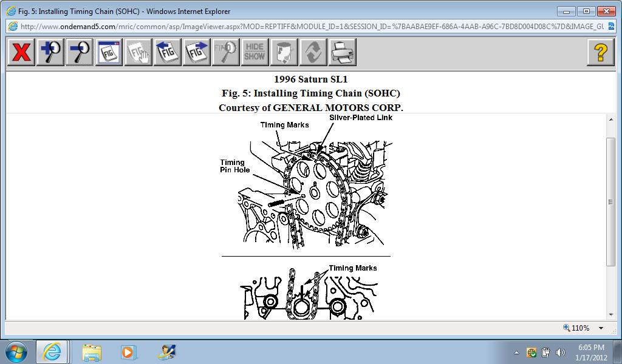Go to next figure with right-arrow FIG icon
The width and height of the screenshot is (622, 364).
[196, 52]
